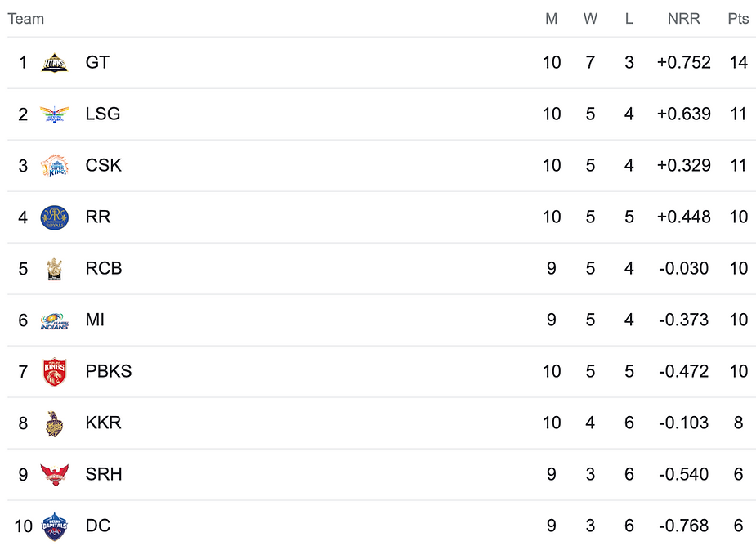This screenshot has height=546, width=756.
Task: Click the Royal Challengers Bangalore logo
Action: point(55,269)
